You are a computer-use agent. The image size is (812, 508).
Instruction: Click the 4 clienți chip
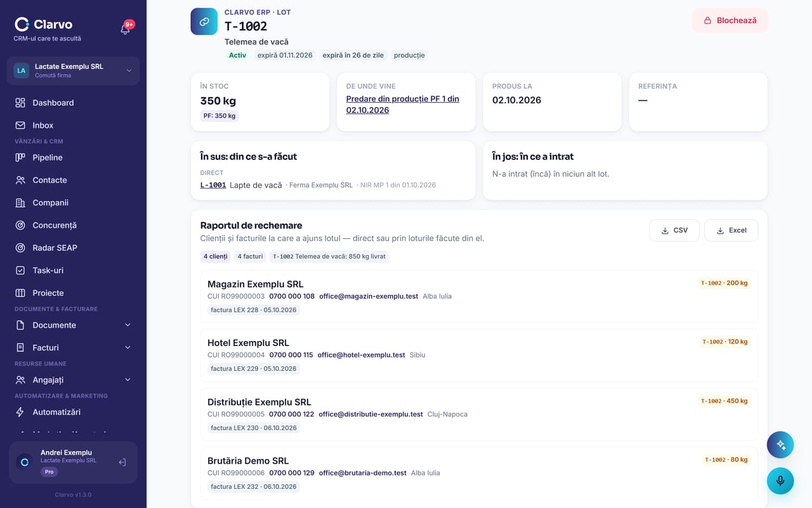(x=216, y=257)
